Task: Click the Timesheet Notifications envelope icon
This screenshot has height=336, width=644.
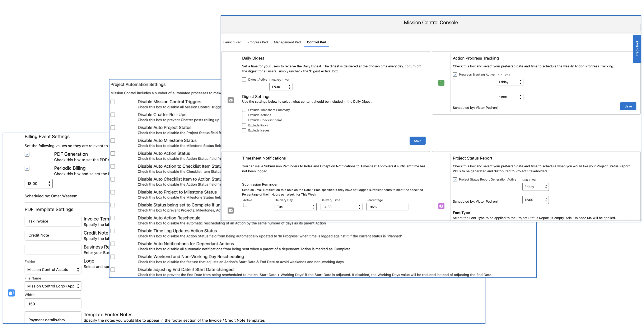Action: (230, 210)
